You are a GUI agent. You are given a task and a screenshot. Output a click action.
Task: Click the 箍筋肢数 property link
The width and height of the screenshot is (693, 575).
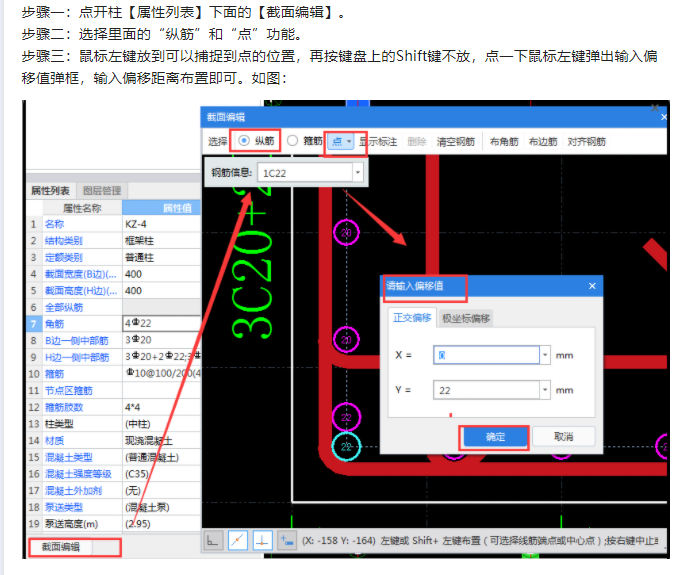coord(64,407)
